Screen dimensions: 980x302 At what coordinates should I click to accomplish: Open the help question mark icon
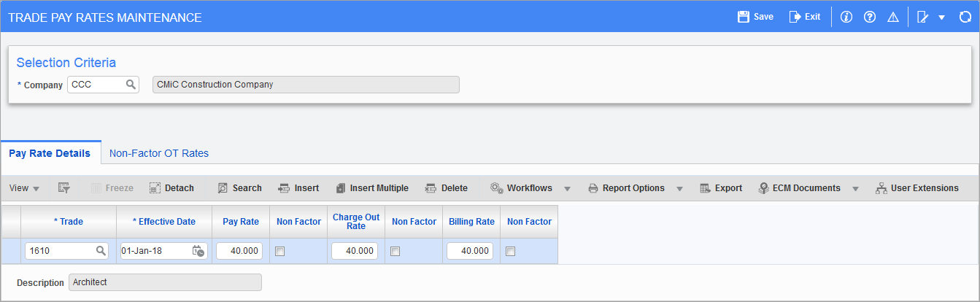tap(869, 17)
